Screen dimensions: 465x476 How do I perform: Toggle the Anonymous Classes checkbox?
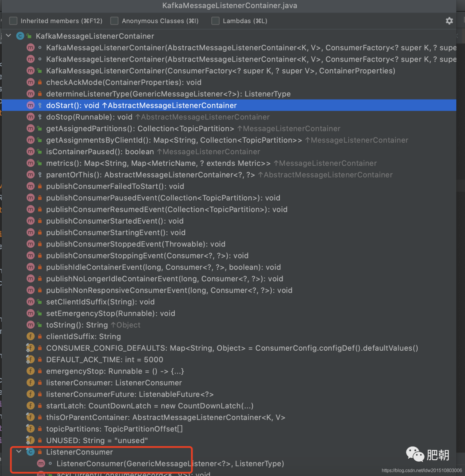115,21
